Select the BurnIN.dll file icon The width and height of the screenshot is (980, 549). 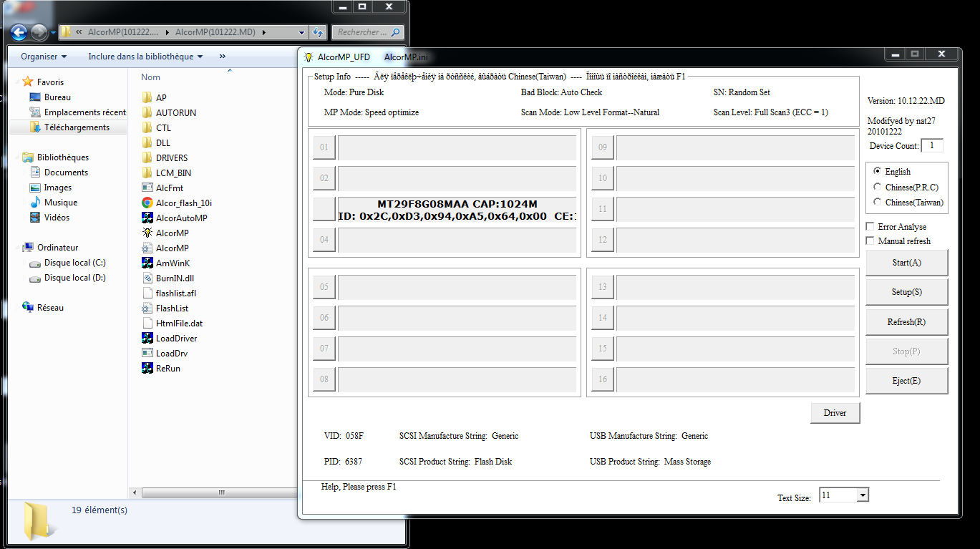click(147, 278)
